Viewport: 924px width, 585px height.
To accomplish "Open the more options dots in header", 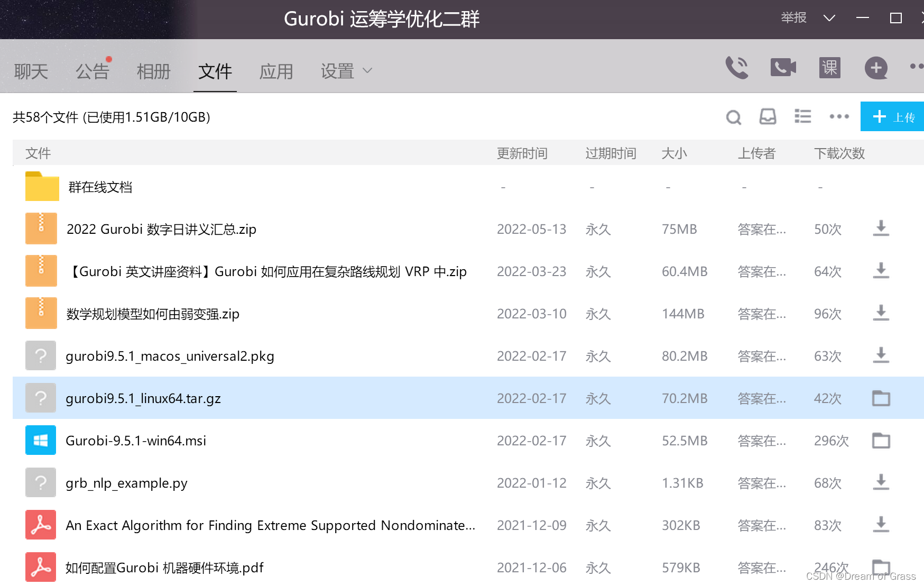I will (917, 67).
